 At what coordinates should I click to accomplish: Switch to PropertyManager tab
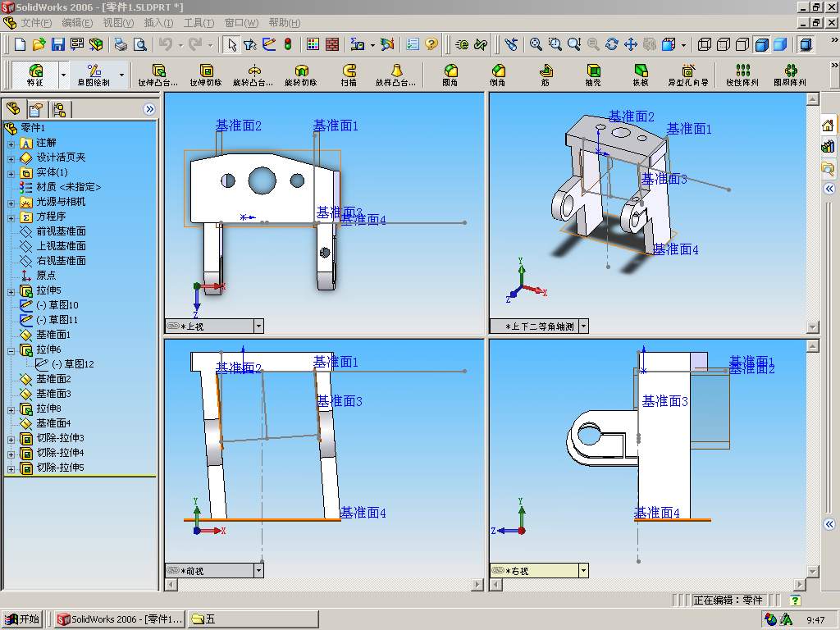click(x=36, y=110)
